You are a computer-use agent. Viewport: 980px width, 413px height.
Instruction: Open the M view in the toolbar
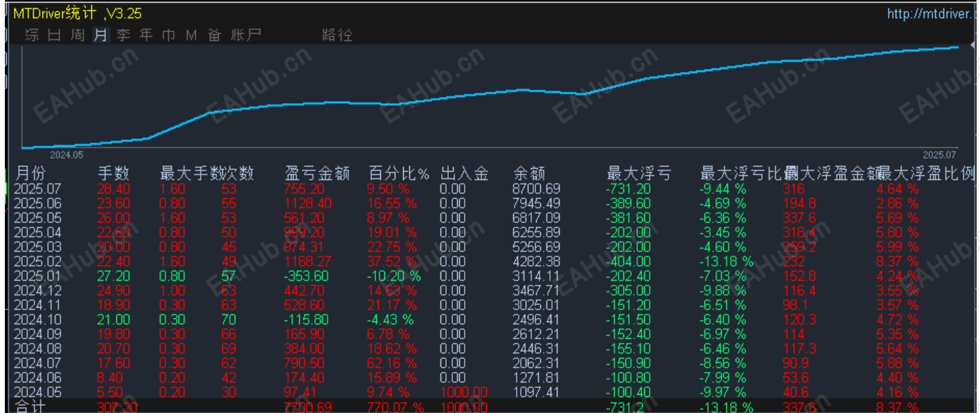pos(191,35)
